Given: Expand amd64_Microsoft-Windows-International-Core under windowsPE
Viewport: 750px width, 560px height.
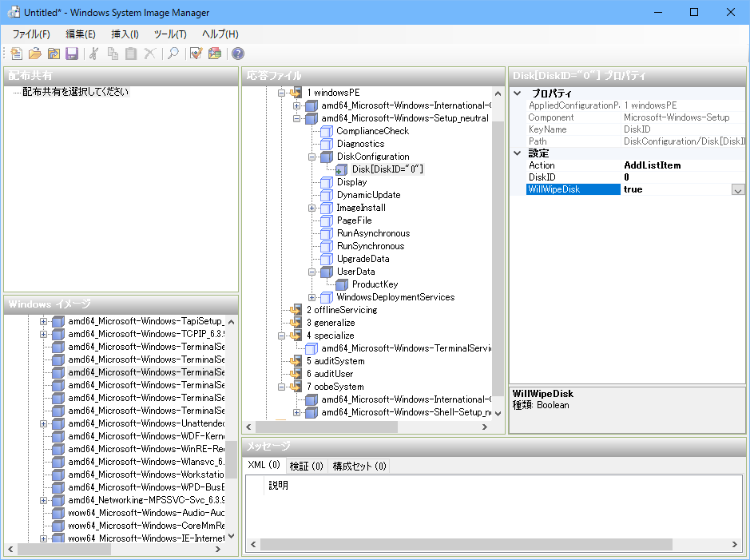Looking at the screenshot, I should (x=296, y=105).
